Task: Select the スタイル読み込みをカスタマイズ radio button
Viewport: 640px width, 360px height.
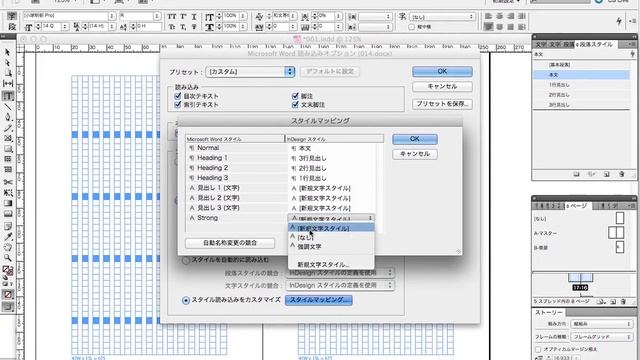Action: [186, 300]
